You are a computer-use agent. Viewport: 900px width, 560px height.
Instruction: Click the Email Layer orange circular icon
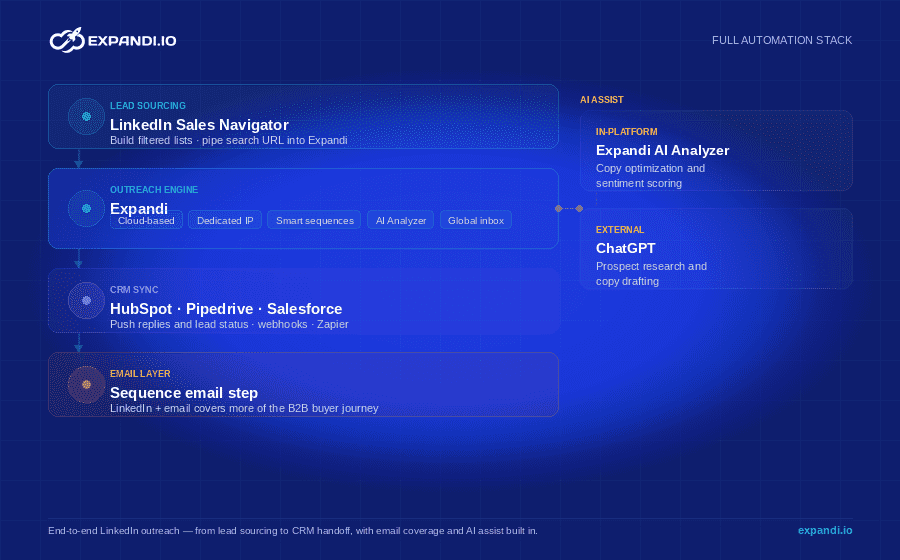(86, 384)
